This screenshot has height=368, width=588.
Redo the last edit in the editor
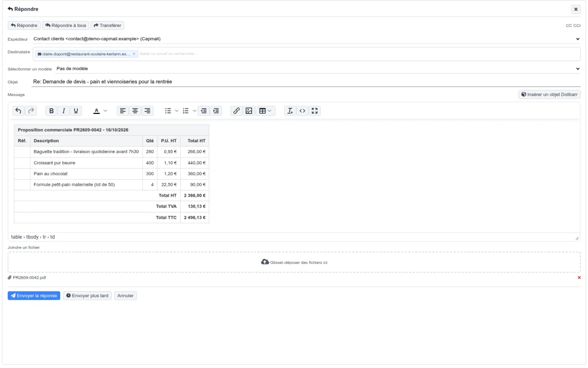pyautogui.click(x=31, y=111)
